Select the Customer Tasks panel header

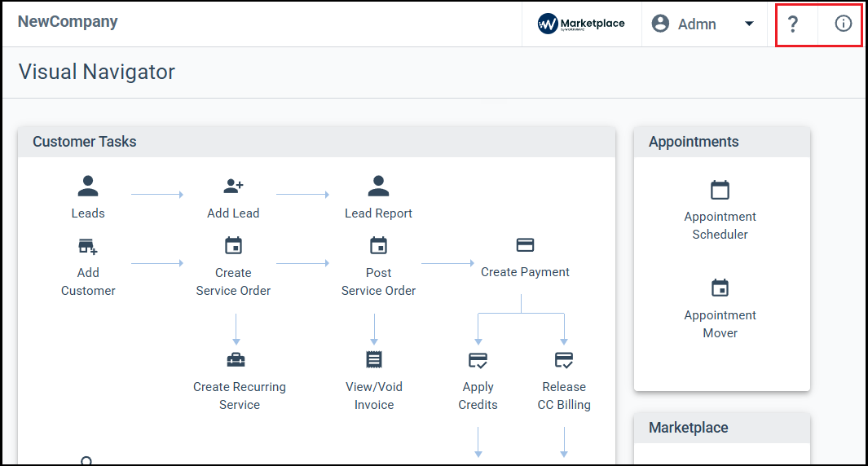pyautogui.click(x=85, y=142)
